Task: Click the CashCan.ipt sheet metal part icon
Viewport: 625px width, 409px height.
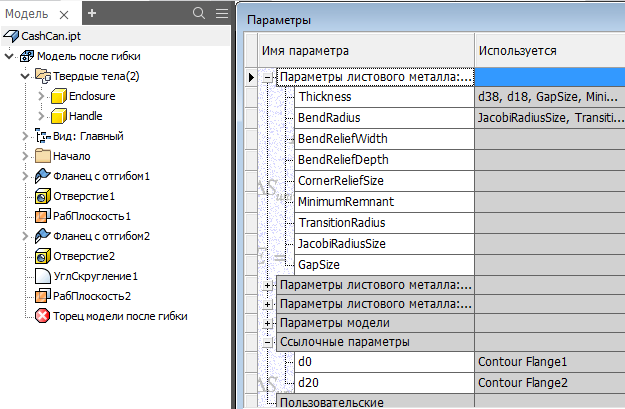Action: (10, 36)
